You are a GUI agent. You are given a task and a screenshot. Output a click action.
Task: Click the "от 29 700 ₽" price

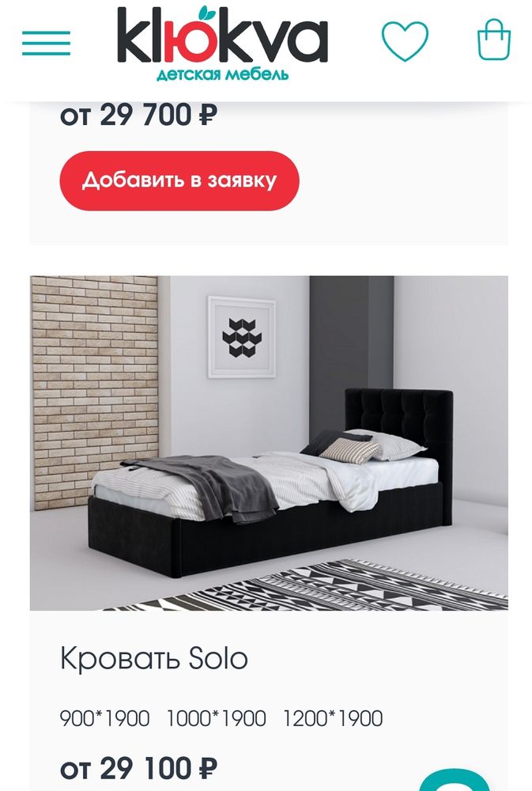138,115
